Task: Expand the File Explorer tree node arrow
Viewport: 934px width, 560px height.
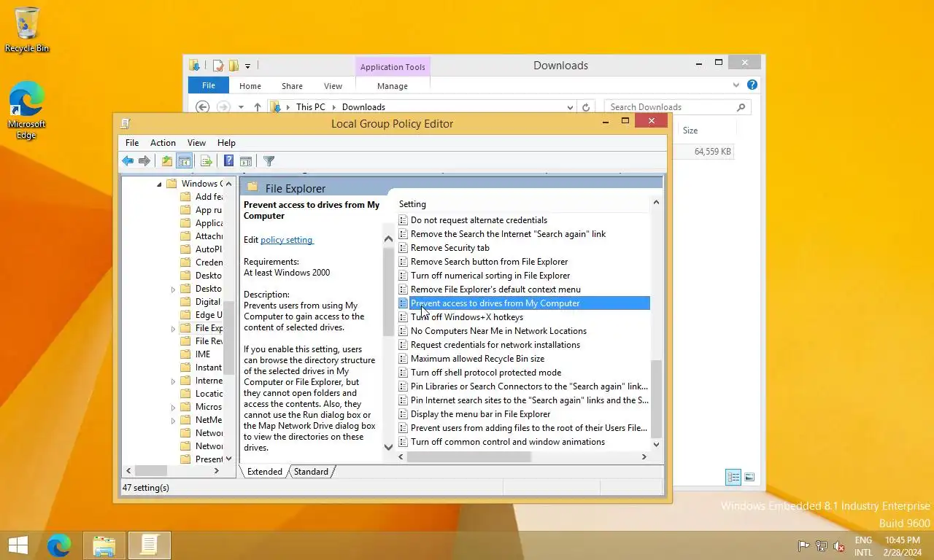Action: (173, 329)
